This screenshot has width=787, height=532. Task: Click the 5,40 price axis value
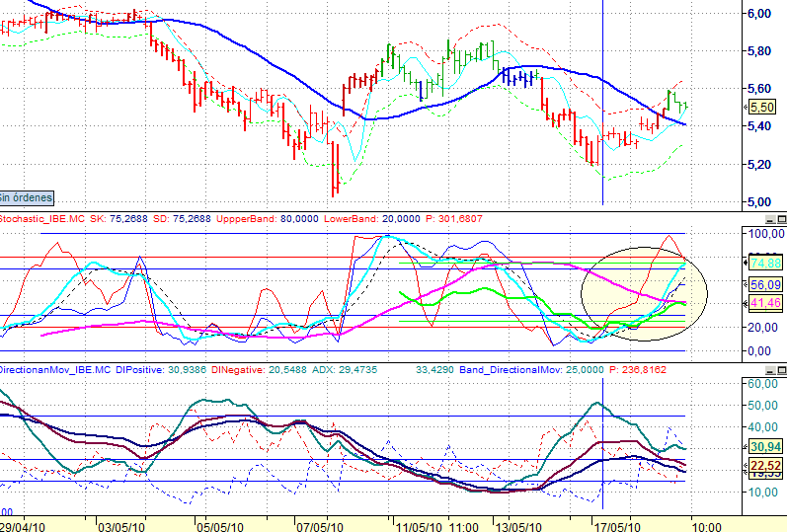[x=759, y=126]
